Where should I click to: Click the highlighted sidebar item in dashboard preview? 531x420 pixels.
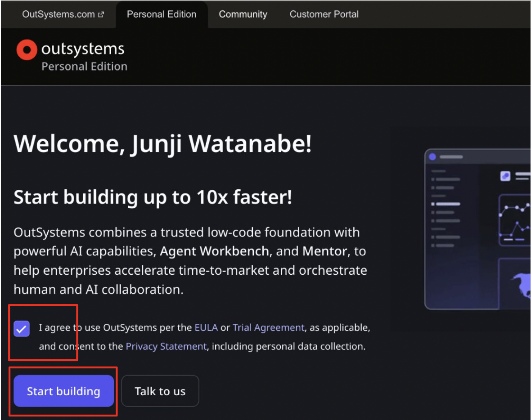coord(445,204)
